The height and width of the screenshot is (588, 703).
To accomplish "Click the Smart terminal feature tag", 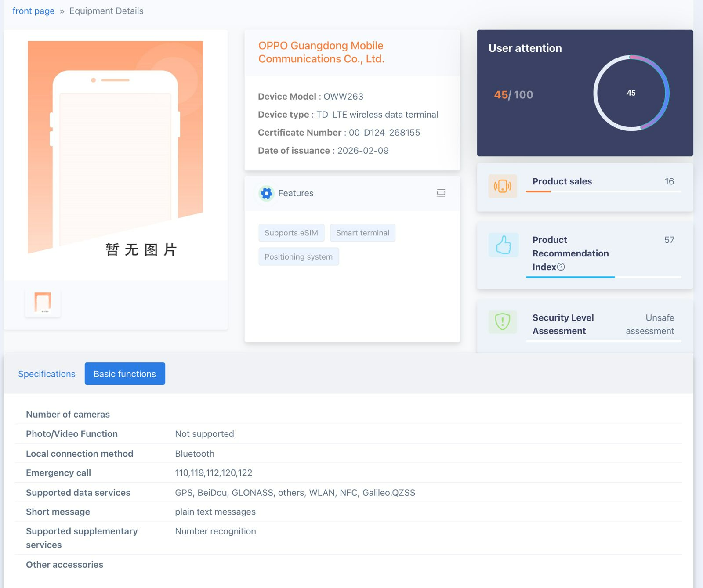I will 362,233.
